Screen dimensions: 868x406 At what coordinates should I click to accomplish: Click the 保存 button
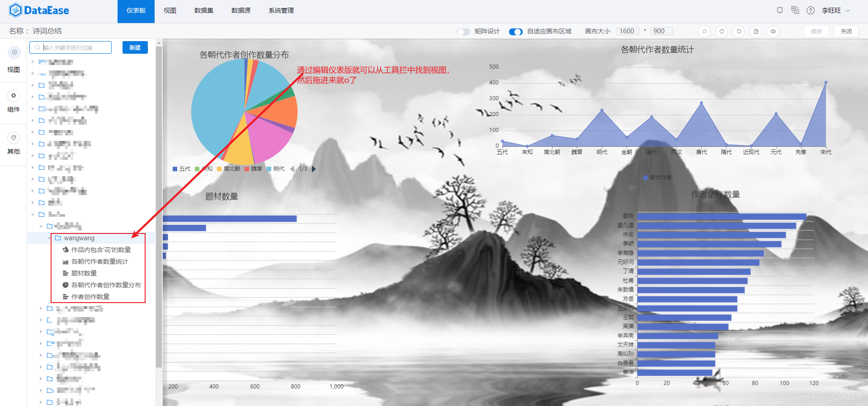click(816, 31)
